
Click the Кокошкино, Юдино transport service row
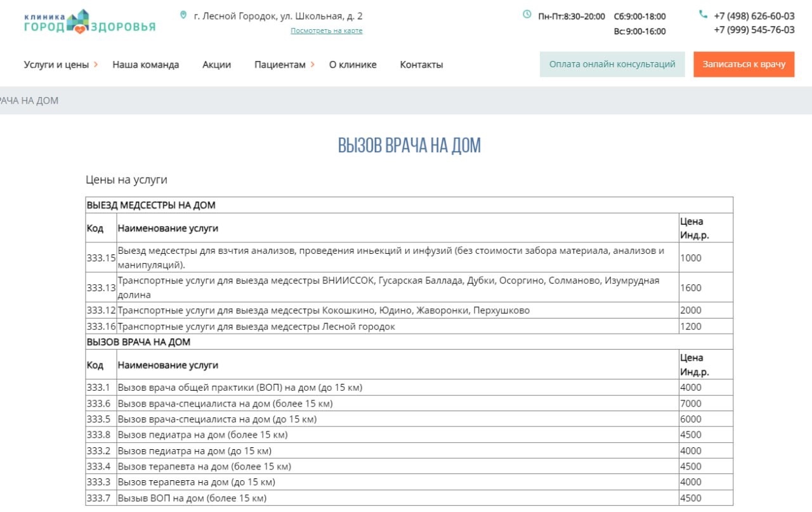point(409,310)
